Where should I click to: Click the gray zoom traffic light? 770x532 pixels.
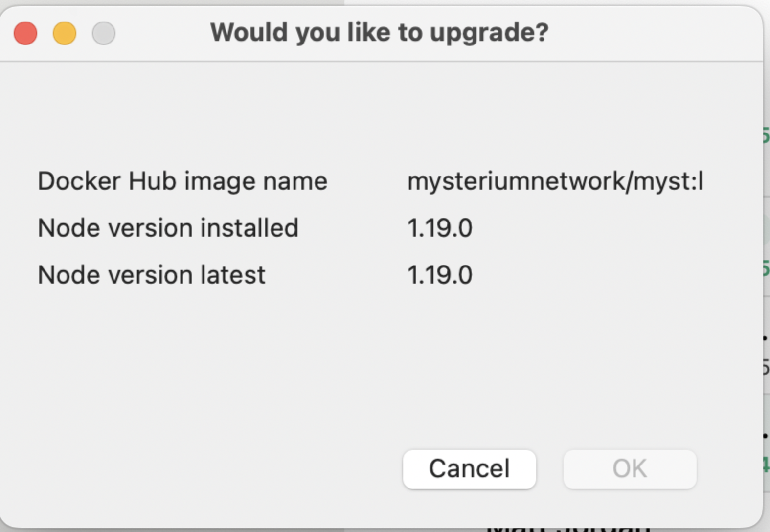(103, 33)
